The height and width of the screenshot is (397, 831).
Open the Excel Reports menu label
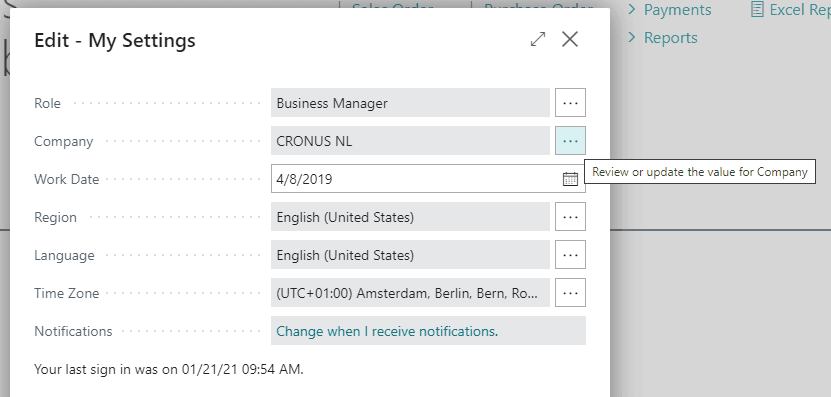tap(800, 10)
